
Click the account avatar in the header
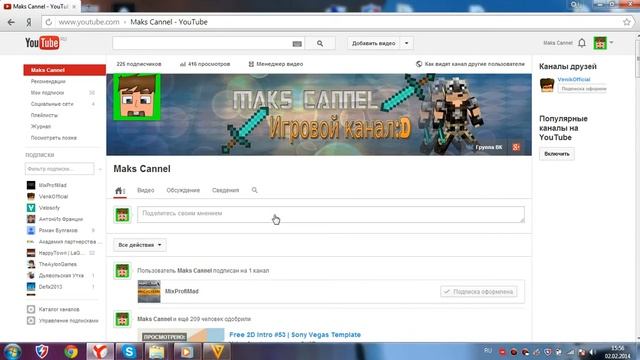(x=600, y=43)
